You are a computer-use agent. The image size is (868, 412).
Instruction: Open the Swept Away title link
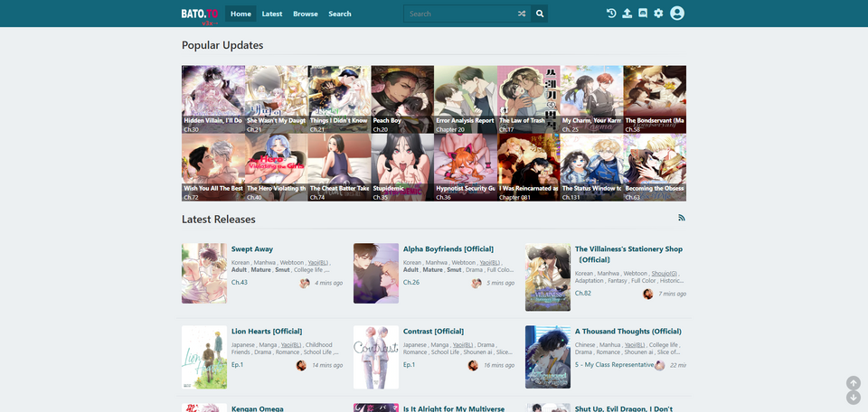(x=252, y=248)
